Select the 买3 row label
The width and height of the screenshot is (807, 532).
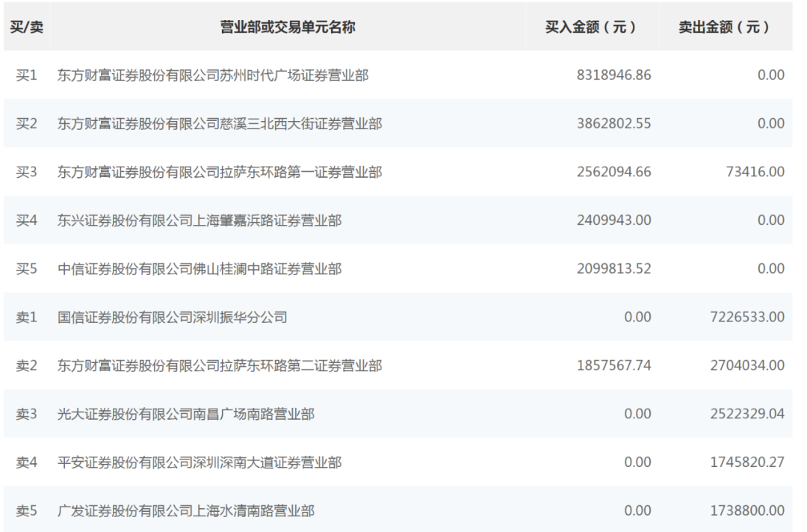coord(26,172)
